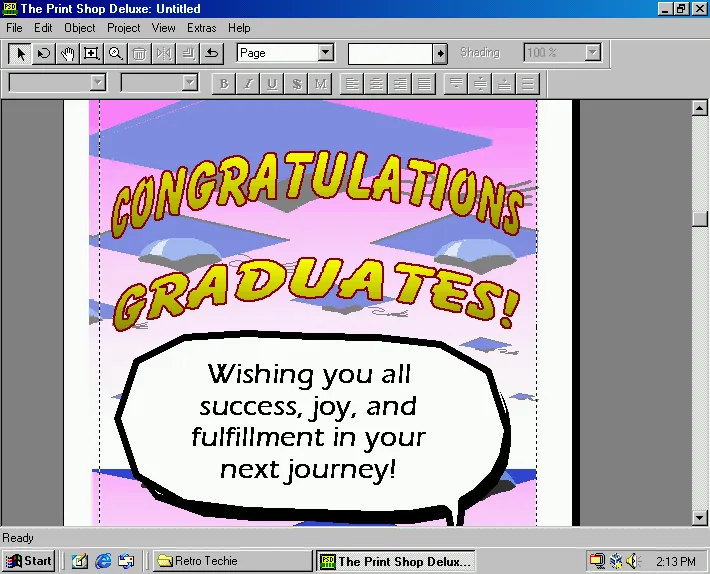
Task: Open the File menu
Action: 14,28
